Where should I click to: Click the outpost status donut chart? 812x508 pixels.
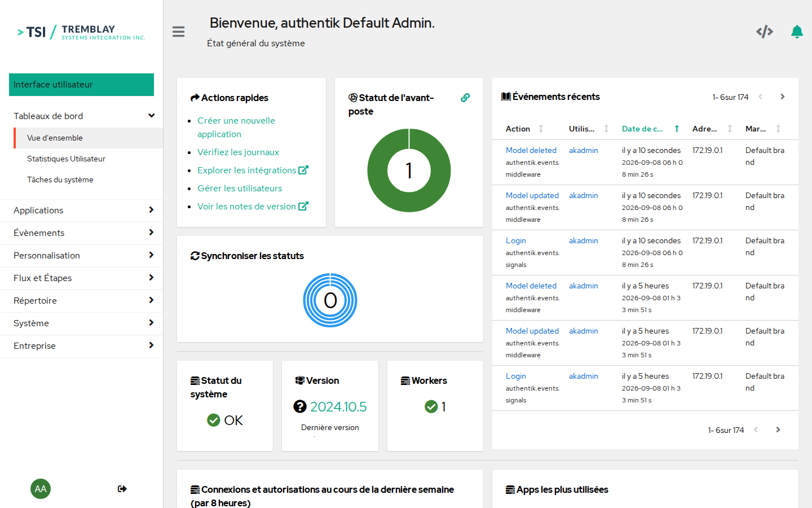coord(409,170)
